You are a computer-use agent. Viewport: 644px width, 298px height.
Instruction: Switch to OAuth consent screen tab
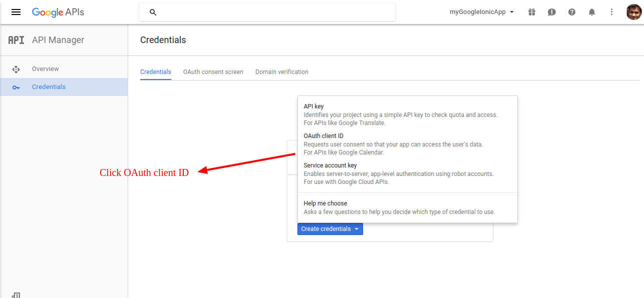click(213, 72)
